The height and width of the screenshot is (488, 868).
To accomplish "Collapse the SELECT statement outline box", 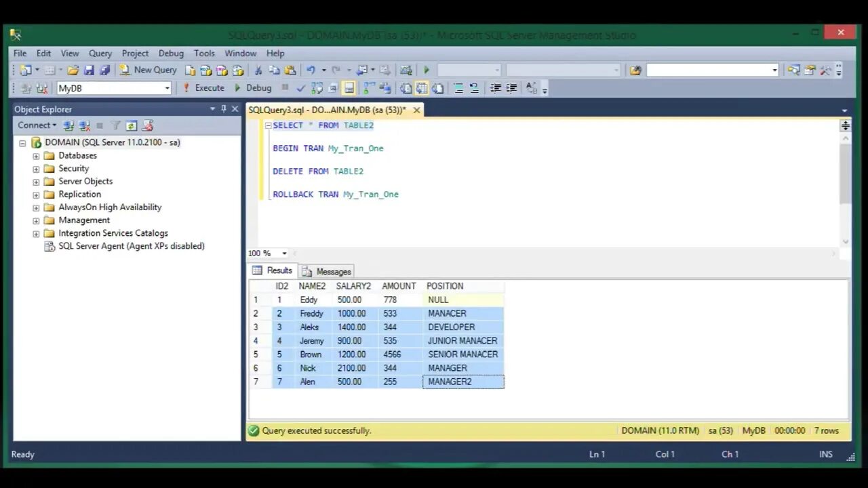I will coord(268,125).
